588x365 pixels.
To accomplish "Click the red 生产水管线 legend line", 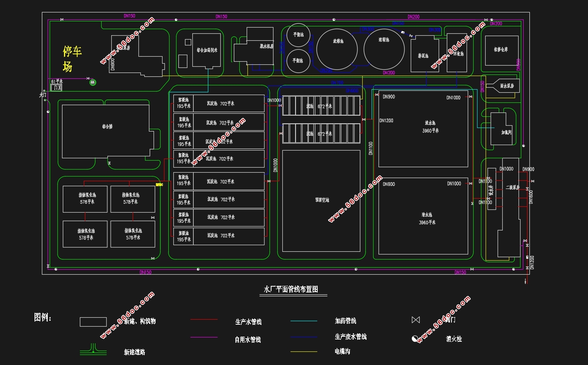I will [204, 320].
